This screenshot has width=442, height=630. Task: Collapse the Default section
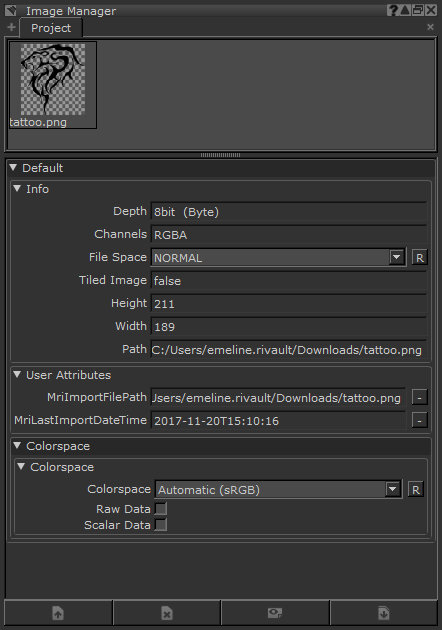(13, 167)
